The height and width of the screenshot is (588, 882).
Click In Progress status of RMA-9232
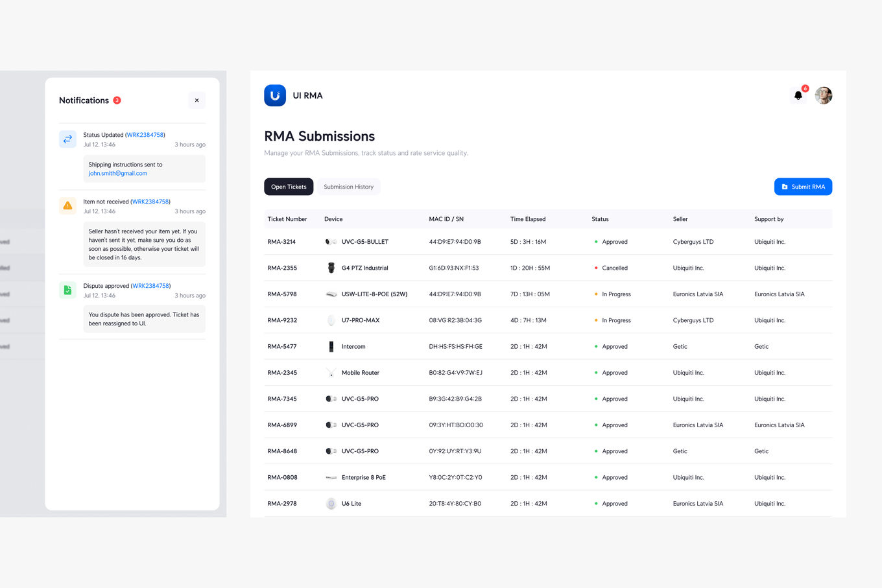point(613,320)
